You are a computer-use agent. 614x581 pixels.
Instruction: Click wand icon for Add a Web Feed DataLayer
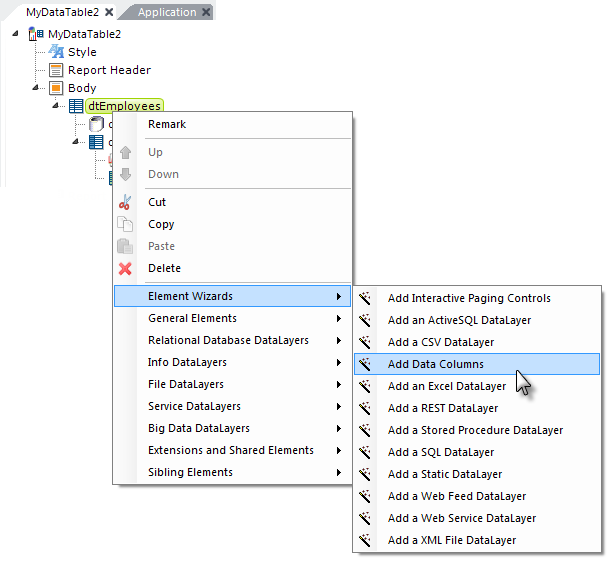pyautogui.click(x=365, y=496)
